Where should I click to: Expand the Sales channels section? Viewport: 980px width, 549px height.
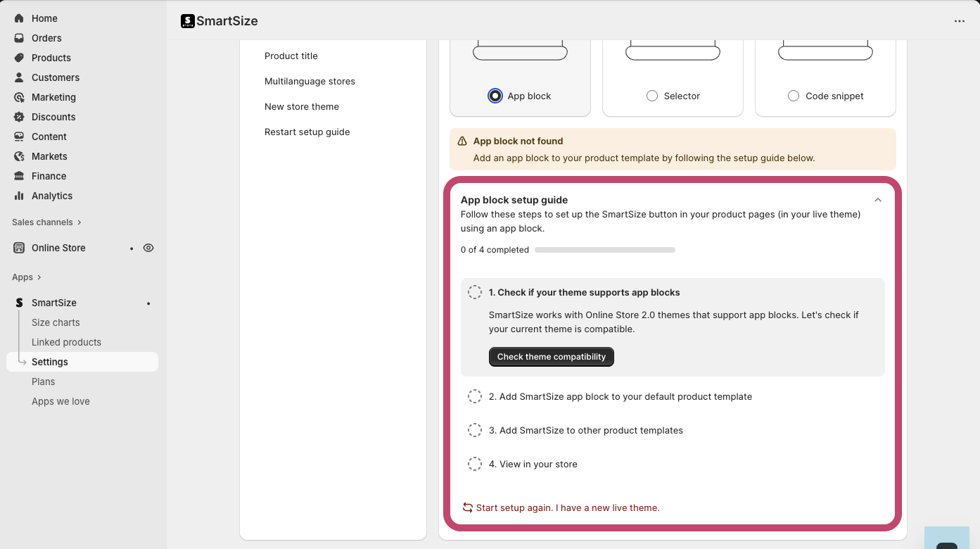[x=79, y=222]
